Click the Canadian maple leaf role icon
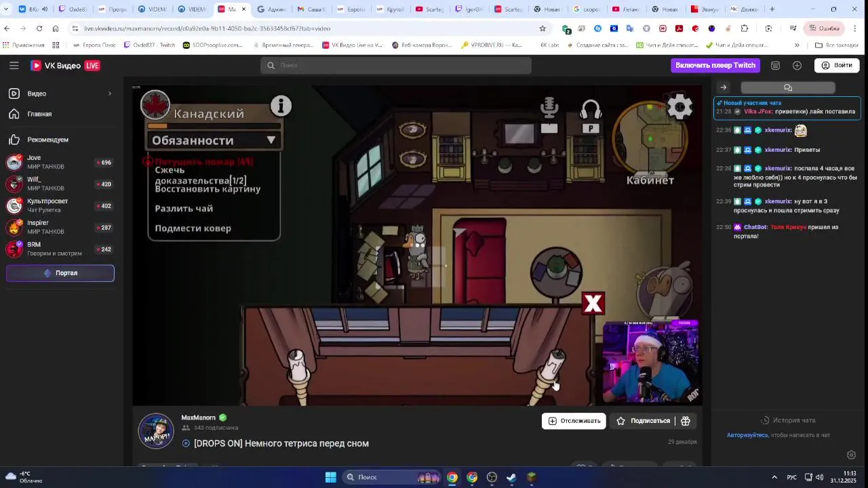 pos(155,105)
